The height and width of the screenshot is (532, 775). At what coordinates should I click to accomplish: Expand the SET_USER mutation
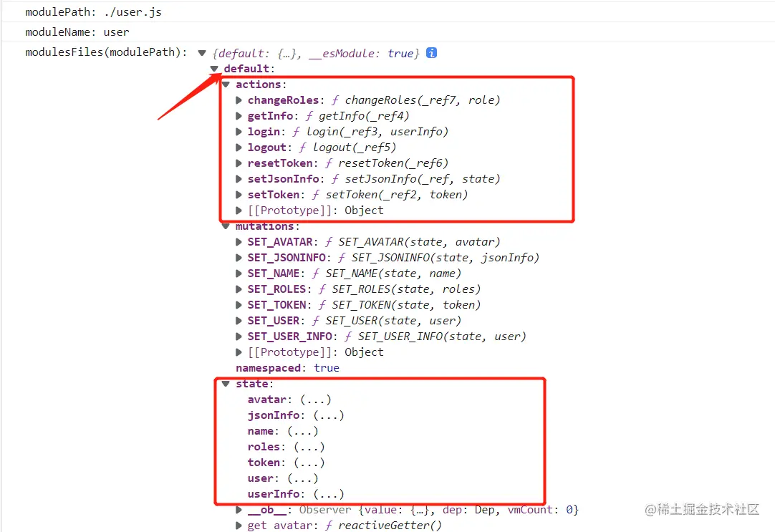(239, 321)
